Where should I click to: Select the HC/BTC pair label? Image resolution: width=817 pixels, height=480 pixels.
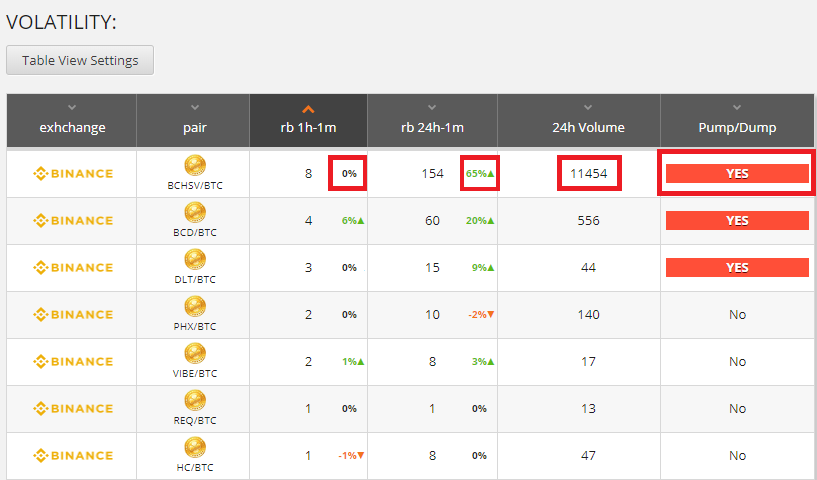click(x=195, y=467)
